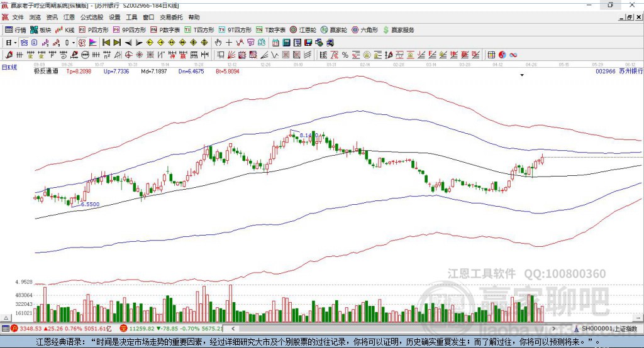
Task: Open the 设置 menu
Action: 114,17
